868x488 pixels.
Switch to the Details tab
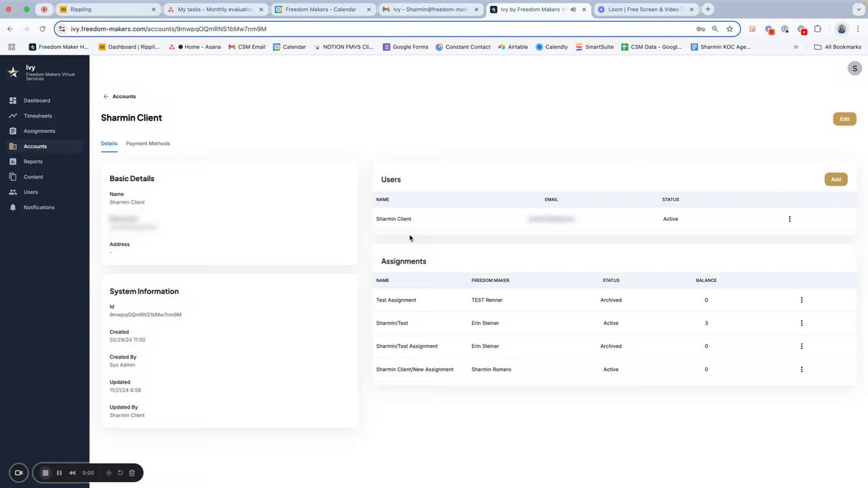click(109, 144)
